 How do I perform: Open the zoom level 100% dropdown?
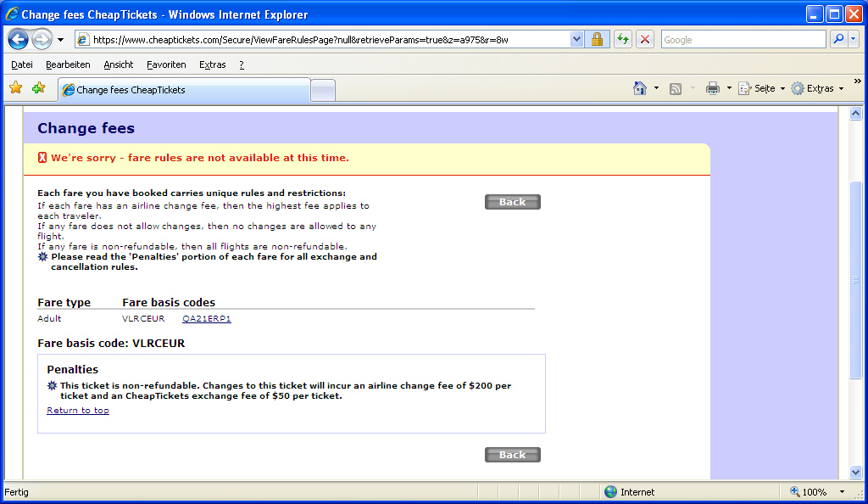pos(842,492)
